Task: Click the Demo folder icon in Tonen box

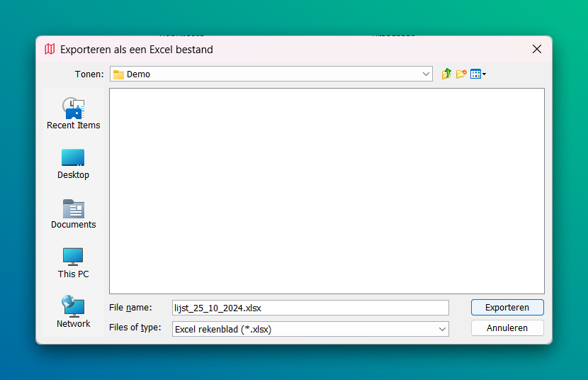Action: (x=119, y=74)
